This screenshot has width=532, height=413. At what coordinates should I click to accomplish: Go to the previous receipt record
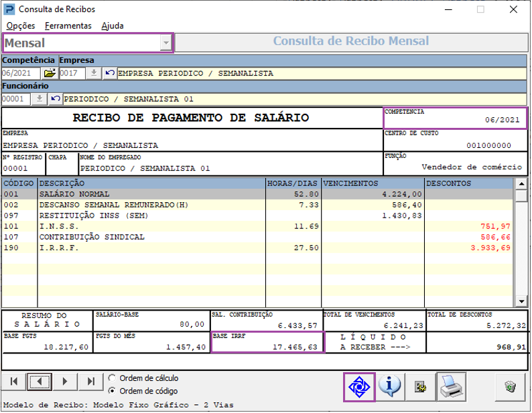coord(40,382)
